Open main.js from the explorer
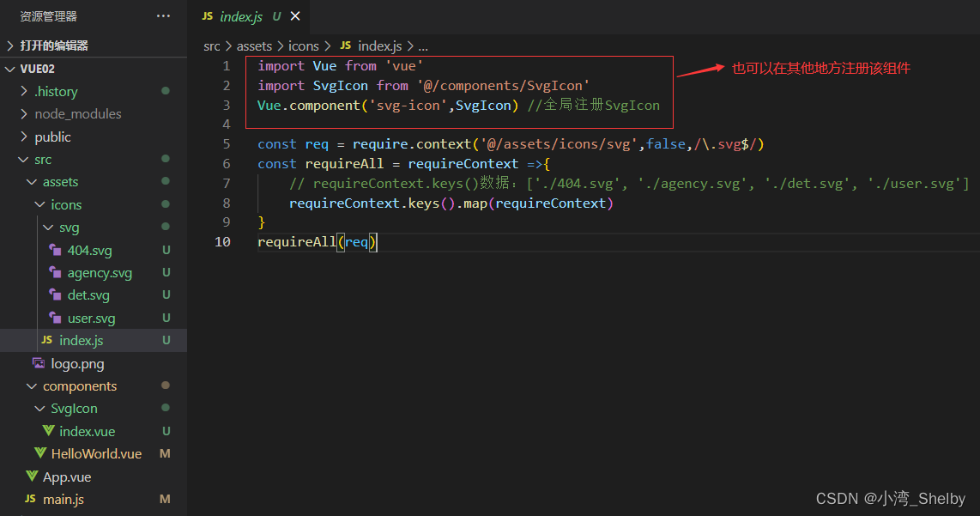Screen dimensions: 980x516 pos(63,499)
